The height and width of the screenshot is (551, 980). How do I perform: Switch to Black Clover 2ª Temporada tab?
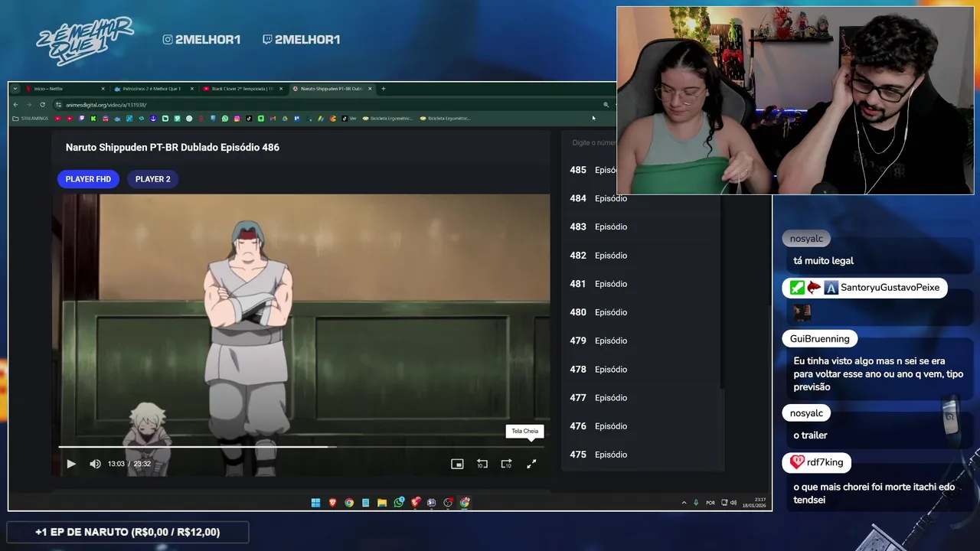(x=241, y=89)
